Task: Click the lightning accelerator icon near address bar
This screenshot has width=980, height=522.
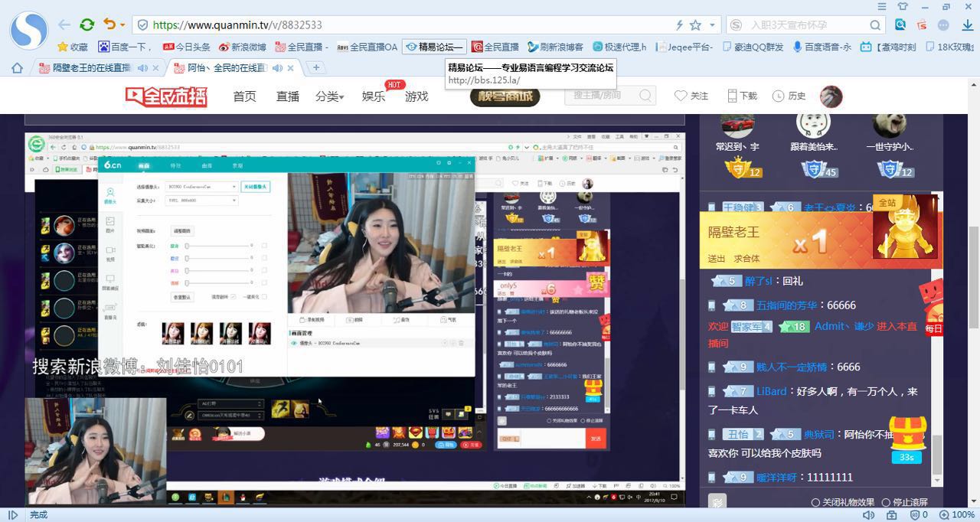Action: pyautogui.click(x=680, y=24)
